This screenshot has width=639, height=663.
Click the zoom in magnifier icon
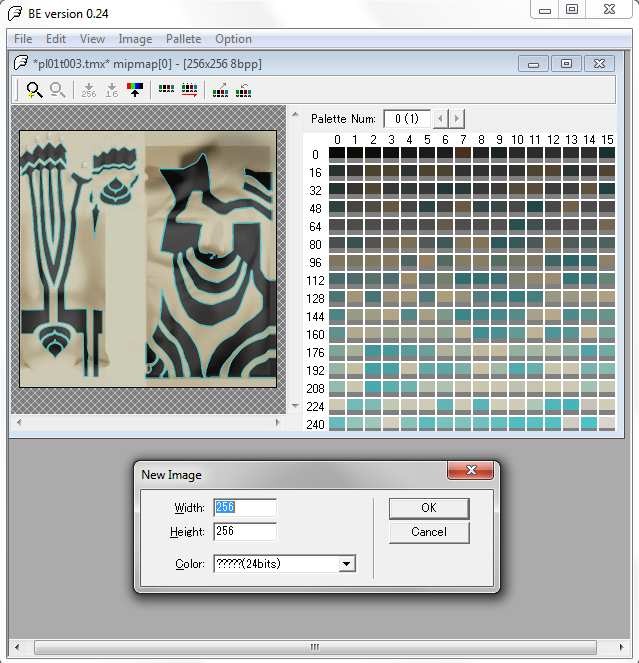(x=34, y=90)
